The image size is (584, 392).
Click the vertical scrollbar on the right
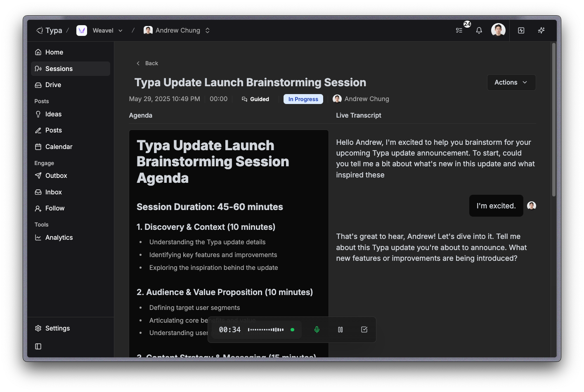click(x=553, y=120)
